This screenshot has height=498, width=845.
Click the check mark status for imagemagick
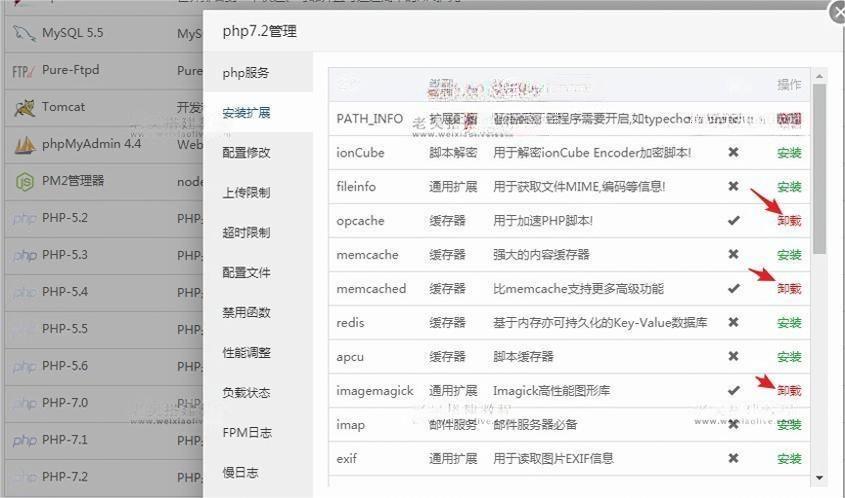pos(733,390)
